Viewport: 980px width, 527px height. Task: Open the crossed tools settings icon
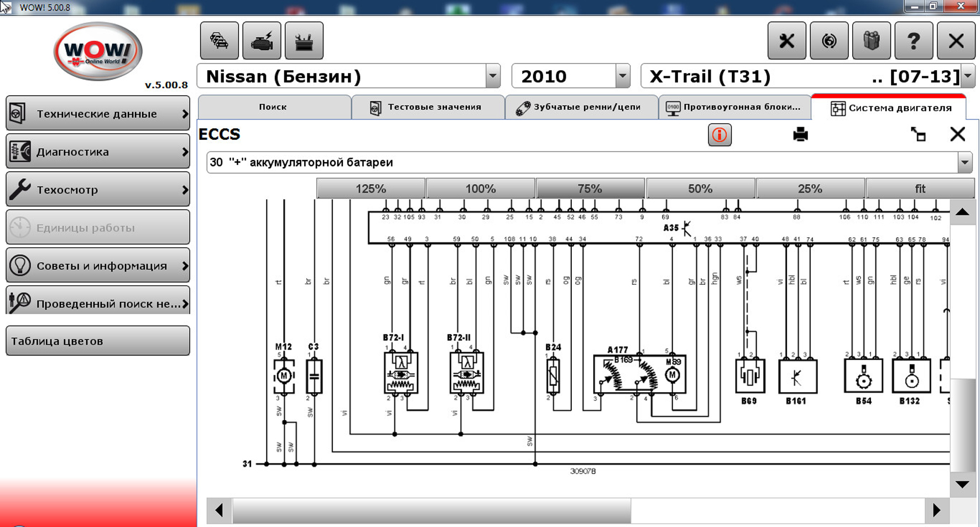[x=786, y=41]
